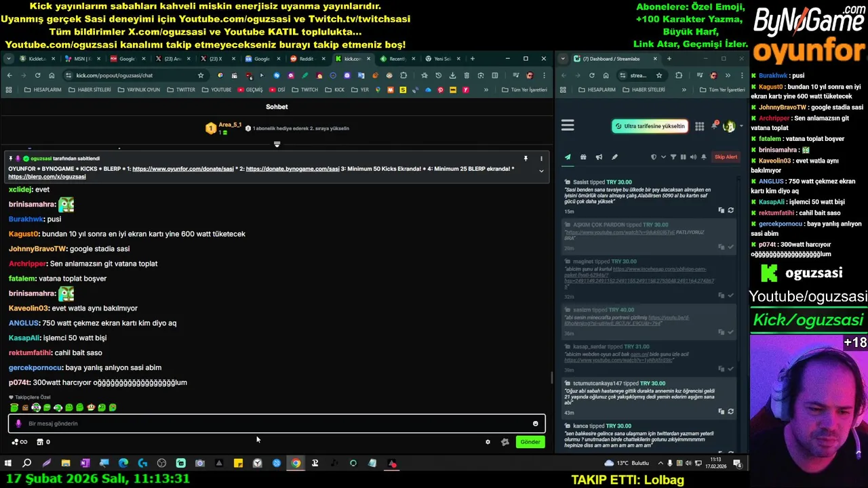The height and width of the screenshot is (488, 868).
Task: Show hidden bookmarks with the double chevron in Kick window
Action: pyautogui.click(x=486, y=89)
